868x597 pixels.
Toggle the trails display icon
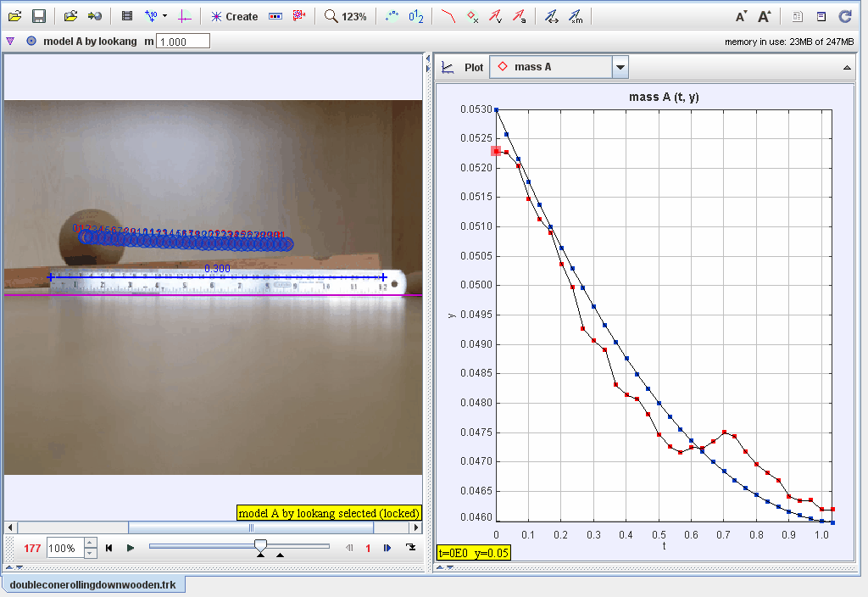tap(392, 16)
